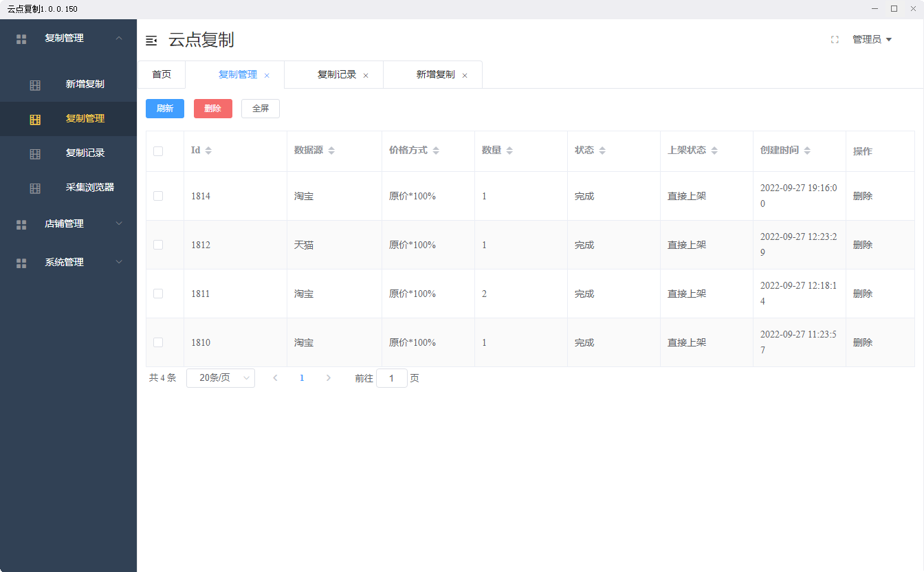Switch to the 首页 tab
This screenshot has height=572, width=924.
coord(162,74)
